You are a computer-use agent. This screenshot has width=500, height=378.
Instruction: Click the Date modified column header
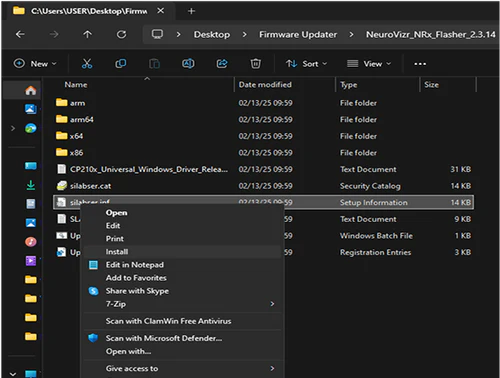265,85
